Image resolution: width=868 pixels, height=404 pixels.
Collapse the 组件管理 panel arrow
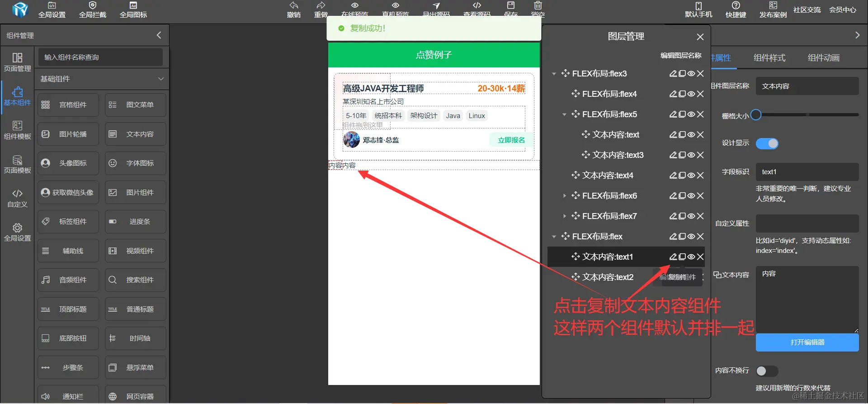pos(159,35)
